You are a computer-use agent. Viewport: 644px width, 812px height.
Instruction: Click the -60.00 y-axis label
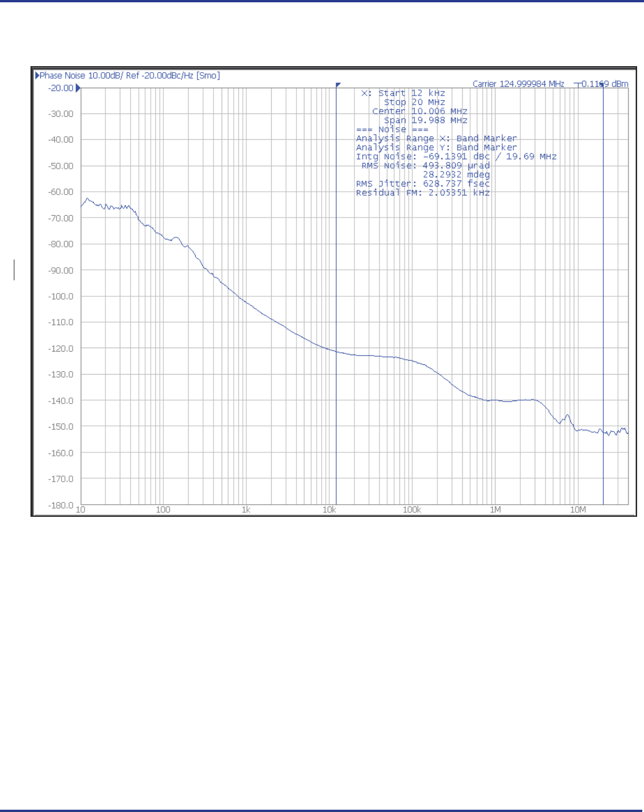[60, 192]
